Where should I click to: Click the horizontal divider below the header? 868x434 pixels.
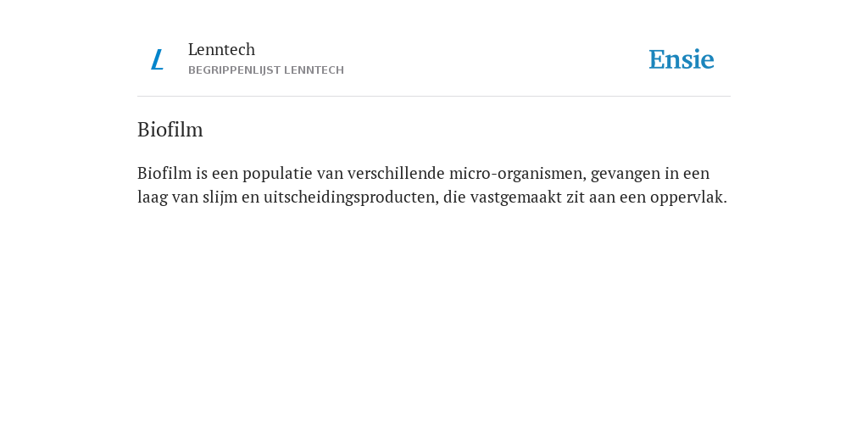[434, 97]
